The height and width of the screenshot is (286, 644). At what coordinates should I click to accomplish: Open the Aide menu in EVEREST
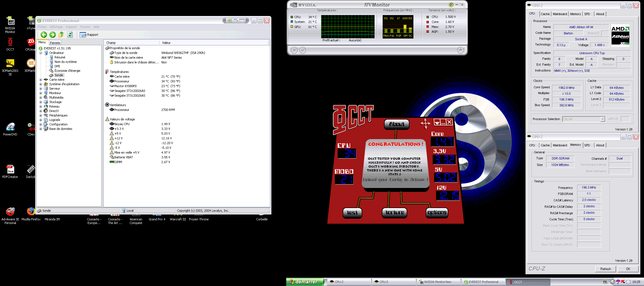[96, 27]
